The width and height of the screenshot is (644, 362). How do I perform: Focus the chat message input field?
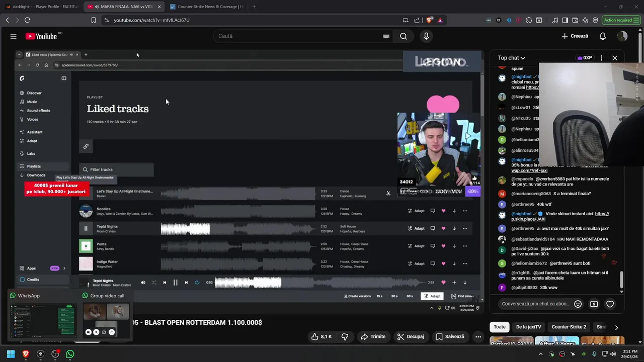point(535,304)
